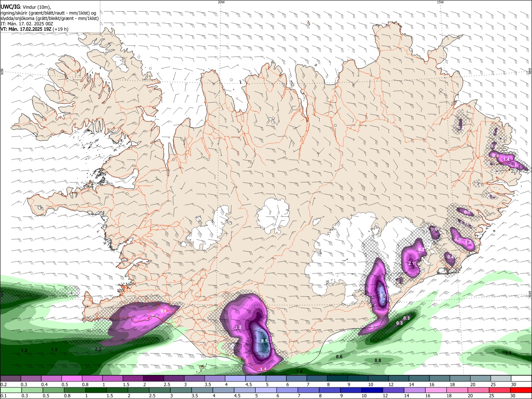Pick the navy blue 10 swatch in the rain scale
532x399 pixels.
tap(372, 390)
